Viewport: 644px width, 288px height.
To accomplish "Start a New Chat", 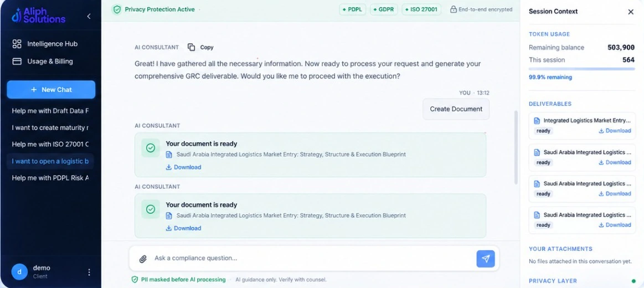I will tap(51, 90).
